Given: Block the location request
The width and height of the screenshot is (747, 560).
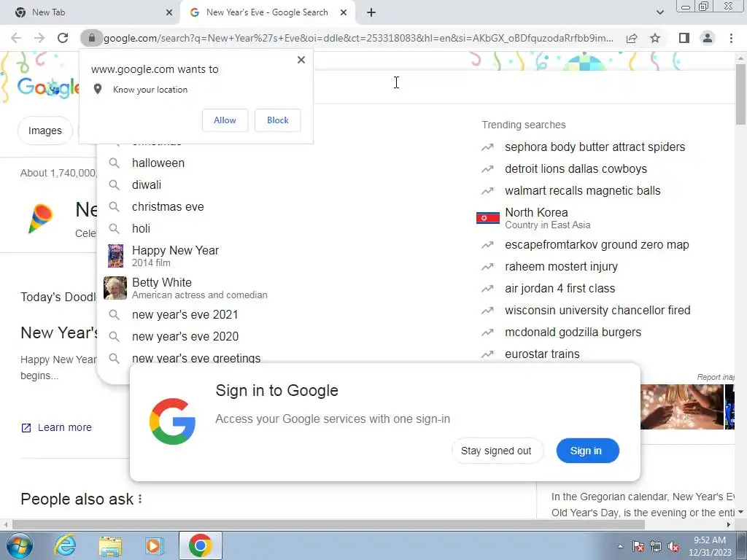Looking at the screenshot, I should pos(278,120).
